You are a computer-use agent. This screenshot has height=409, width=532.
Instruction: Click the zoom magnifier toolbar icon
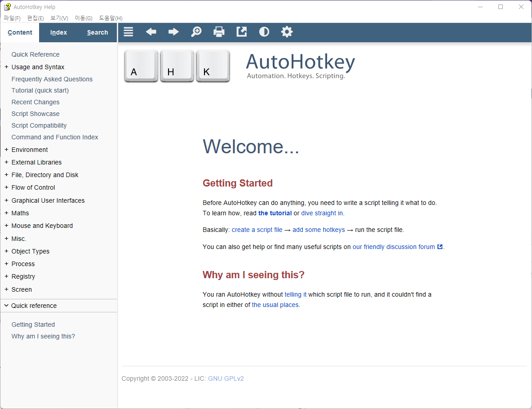[196, 32]
